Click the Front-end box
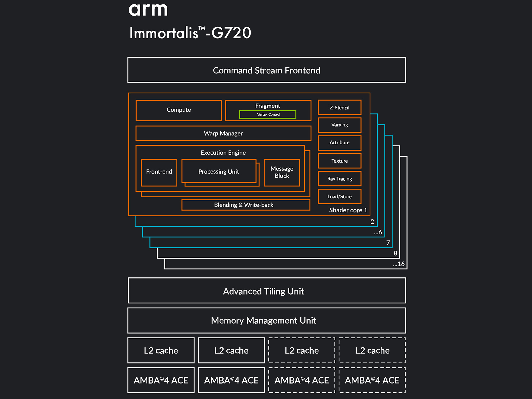 pos(159,172)
